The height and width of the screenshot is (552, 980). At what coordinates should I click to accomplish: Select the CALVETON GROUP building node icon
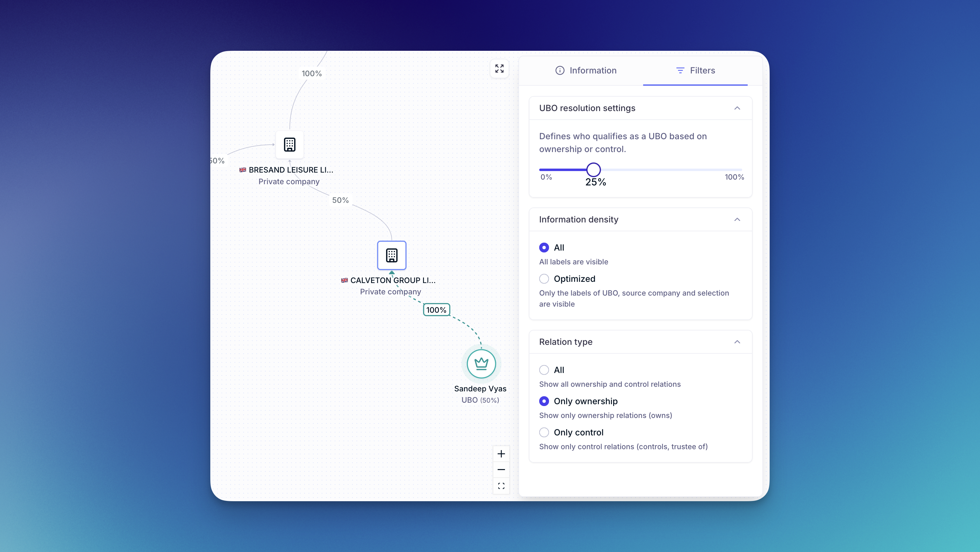[x=392, y=255]
